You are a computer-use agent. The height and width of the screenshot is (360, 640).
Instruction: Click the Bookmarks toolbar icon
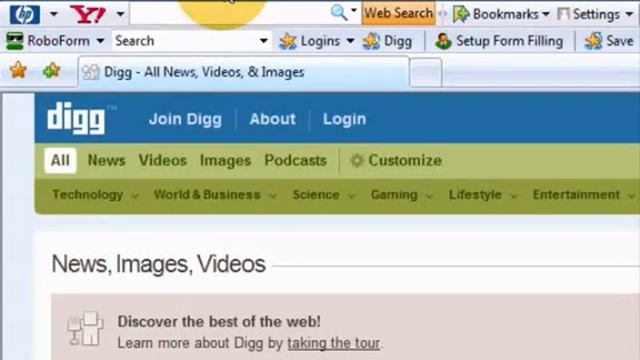tap(461, 14)
